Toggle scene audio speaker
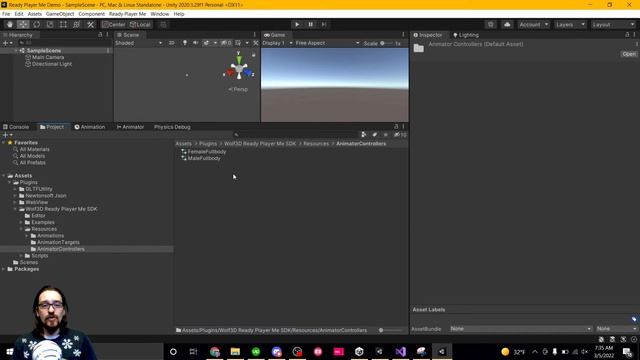 196,43
